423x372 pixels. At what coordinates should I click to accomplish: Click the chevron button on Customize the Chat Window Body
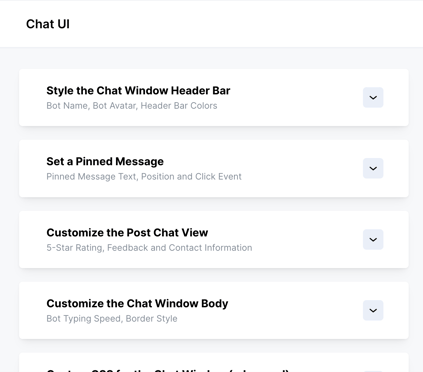373,310
